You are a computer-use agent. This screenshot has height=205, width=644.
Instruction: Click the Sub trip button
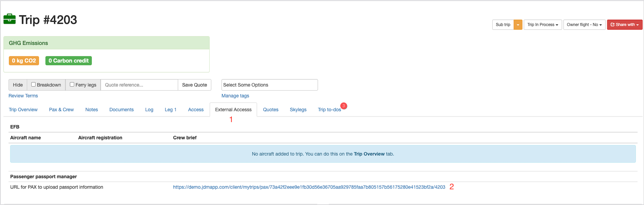click(503, 25)
